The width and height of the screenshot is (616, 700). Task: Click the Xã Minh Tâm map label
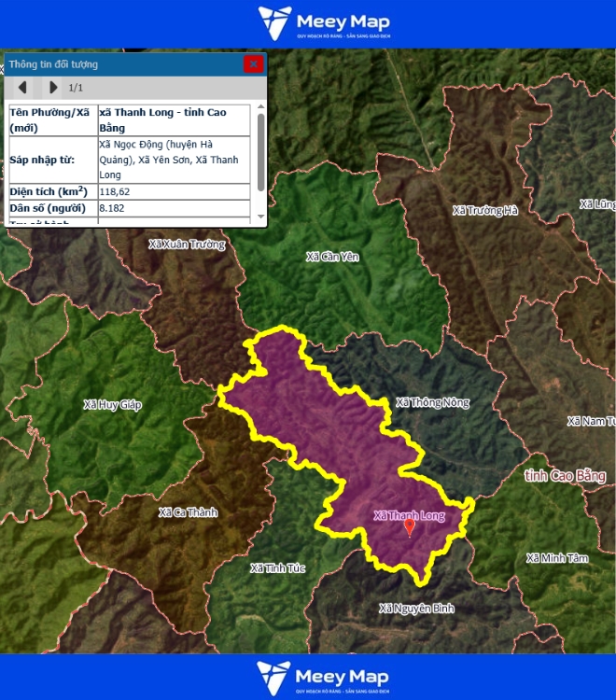pos(557,557)
